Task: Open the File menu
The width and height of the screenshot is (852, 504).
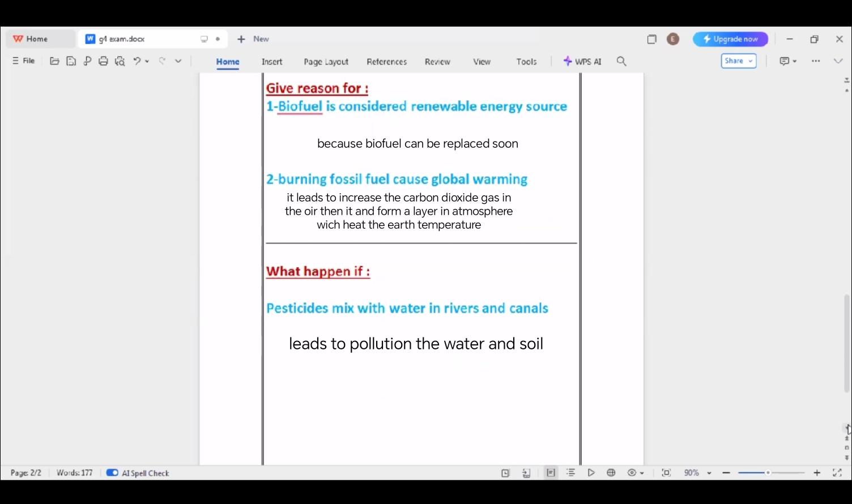Action: click(24, 61)
